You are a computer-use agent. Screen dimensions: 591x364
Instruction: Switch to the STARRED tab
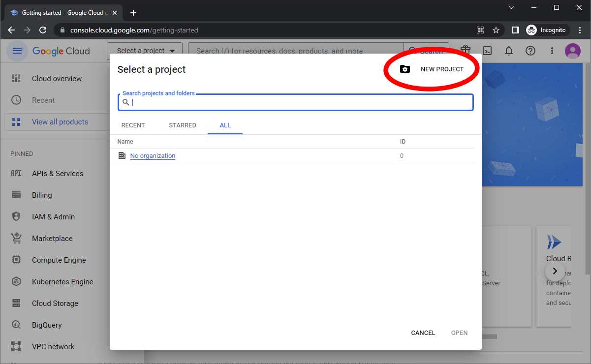click(183, 125)
